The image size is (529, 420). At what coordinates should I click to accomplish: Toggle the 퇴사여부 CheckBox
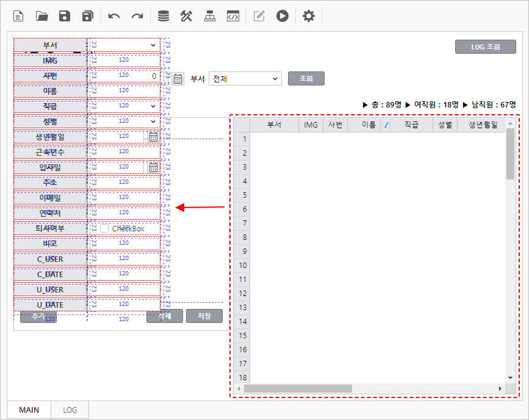click(104, 228)
